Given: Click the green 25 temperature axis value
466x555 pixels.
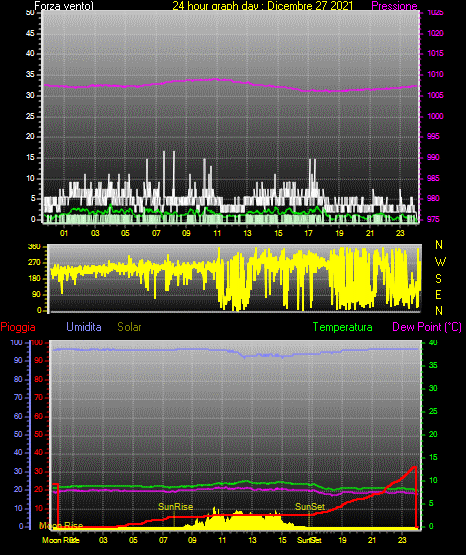Looking at the screenshot, I should point(433,411).
